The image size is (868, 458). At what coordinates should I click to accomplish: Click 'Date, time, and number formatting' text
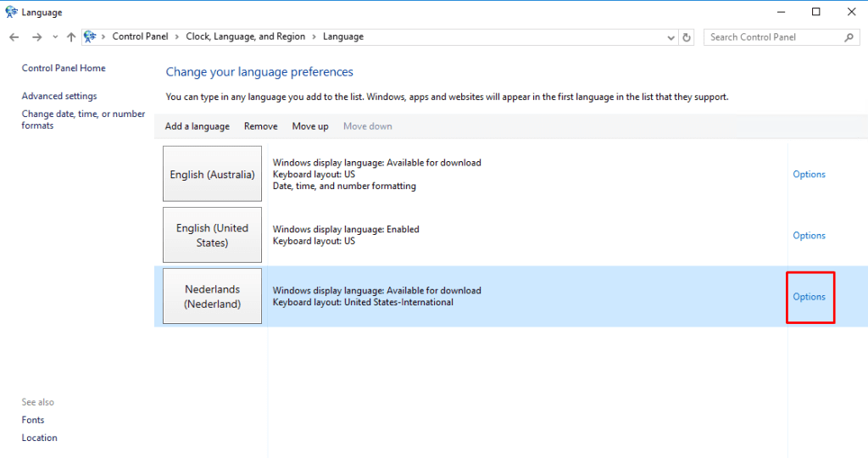click(344, 186)
